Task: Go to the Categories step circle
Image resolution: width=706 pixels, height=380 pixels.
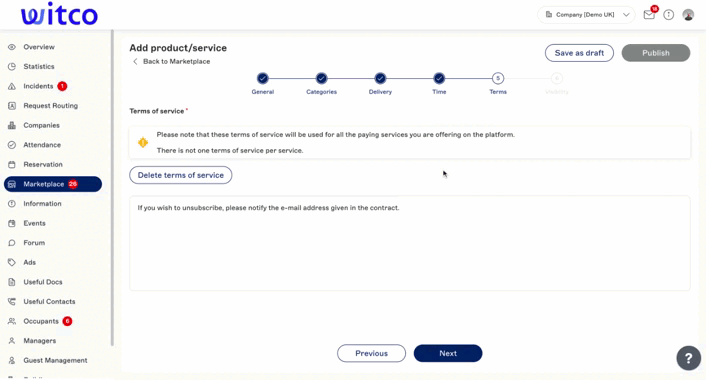Action: click(321, 78)
